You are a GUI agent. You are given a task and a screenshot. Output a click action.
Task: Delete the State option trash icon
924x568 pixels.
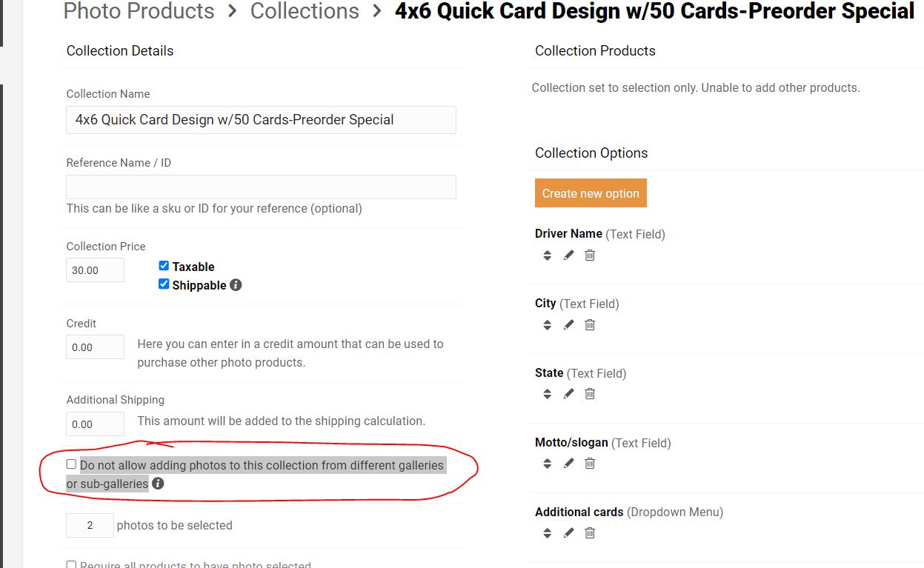(x=590, y=394)
